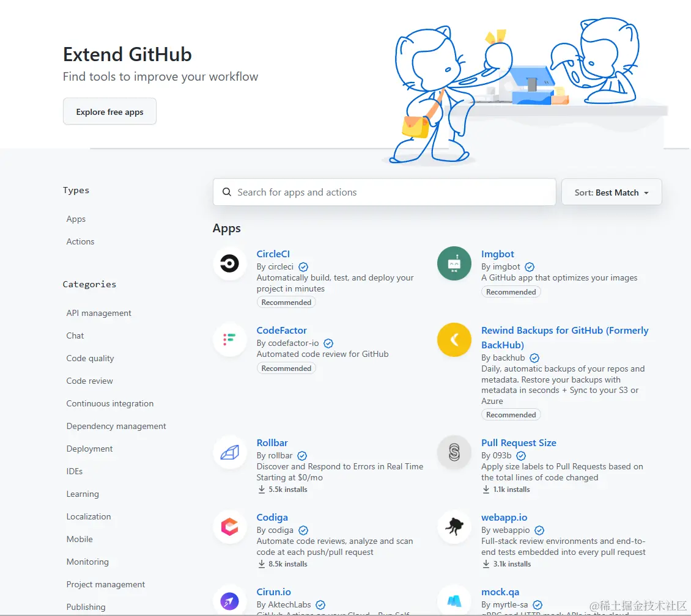Focus the Search for apps and actions field
The image size is (691, 616).
pos(384,192)
